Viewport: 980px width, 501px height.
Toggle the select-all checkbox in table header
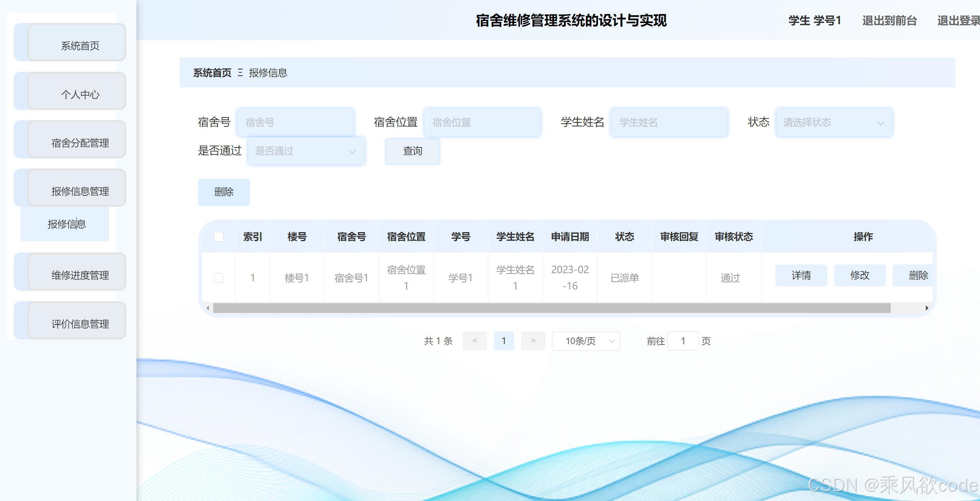[x=218, y=236]
